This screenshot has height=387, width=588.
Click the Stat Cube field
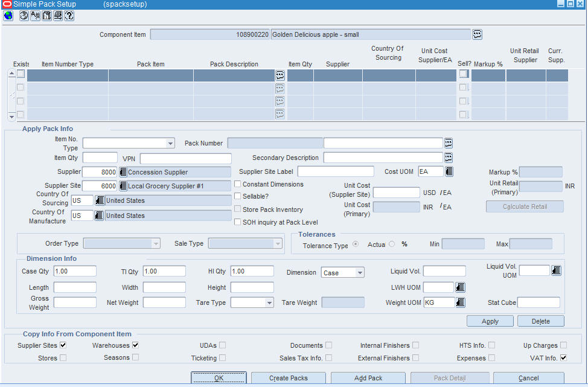coord(538,302)
